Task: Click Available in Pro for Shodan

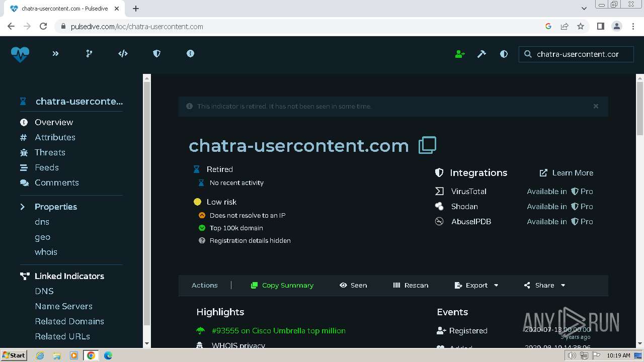Action: point(560,206)
